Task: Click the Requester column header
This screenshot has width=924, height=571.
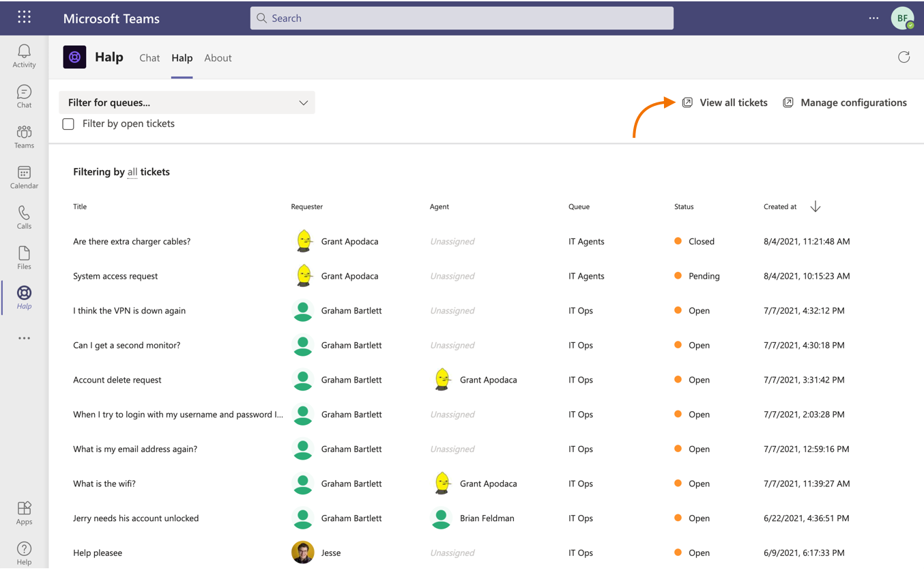Action: (306, 206)
